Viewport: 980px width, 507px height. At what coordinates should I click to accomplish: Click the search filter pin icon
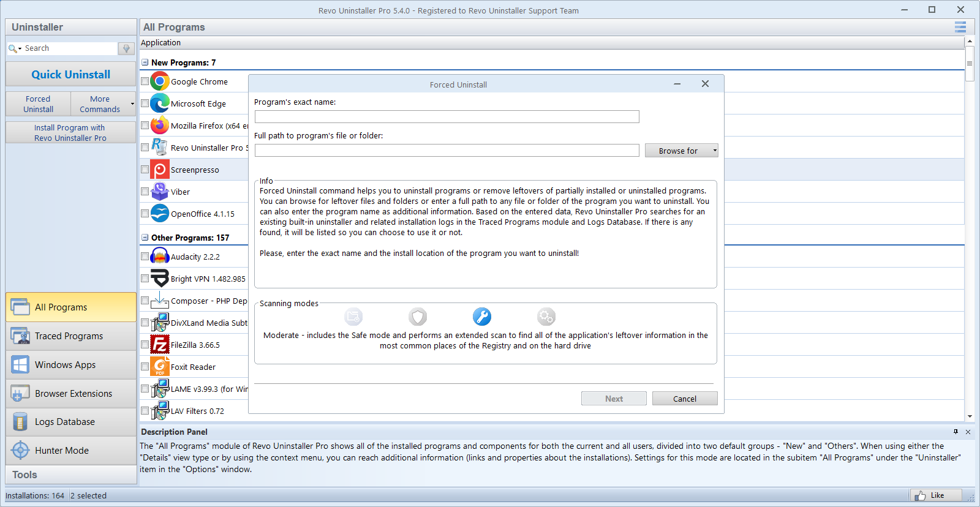click(126, 48)
